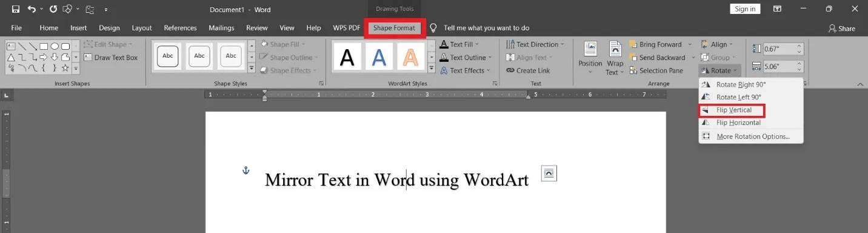Click the Mirror Text in Word WordArt text
Viewport: 868px width, 233px height.
396,180
